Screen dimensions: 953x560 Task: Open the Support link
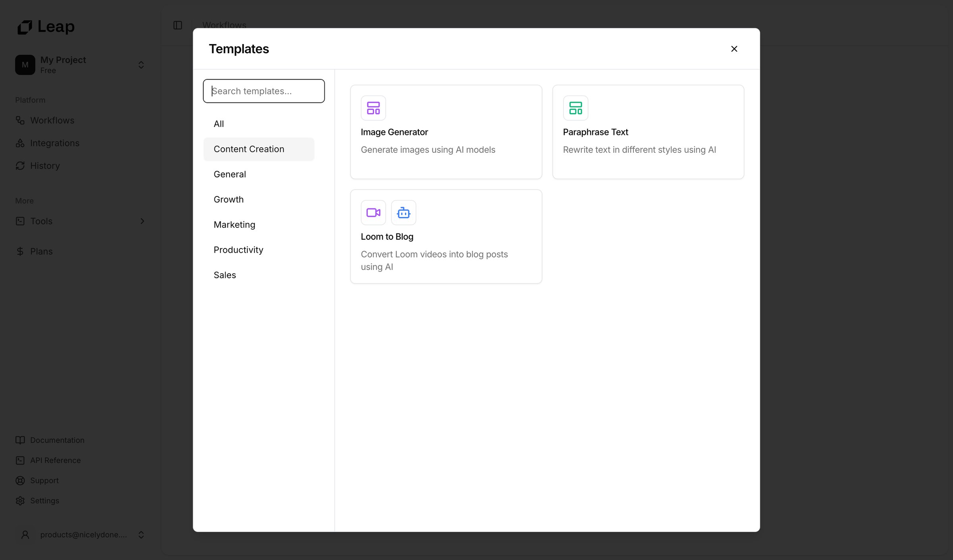click(44, 481)
